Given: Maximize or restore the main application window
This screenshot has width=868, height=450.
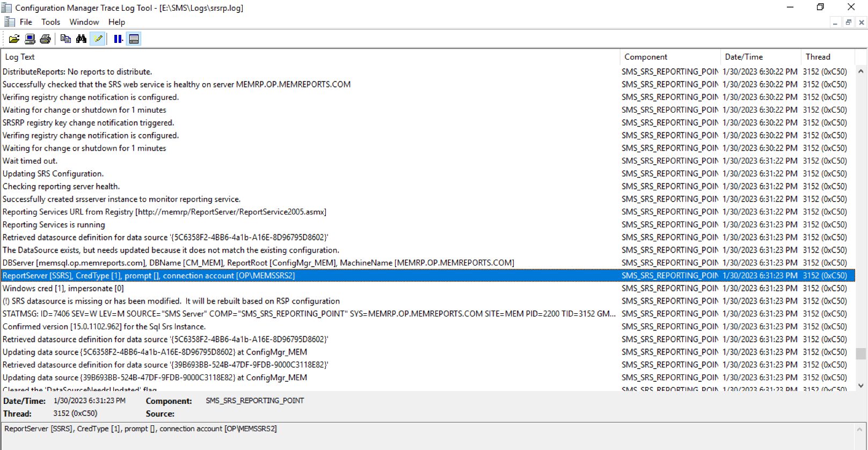Looking at the screenshot, I should (x=820, y=7).
